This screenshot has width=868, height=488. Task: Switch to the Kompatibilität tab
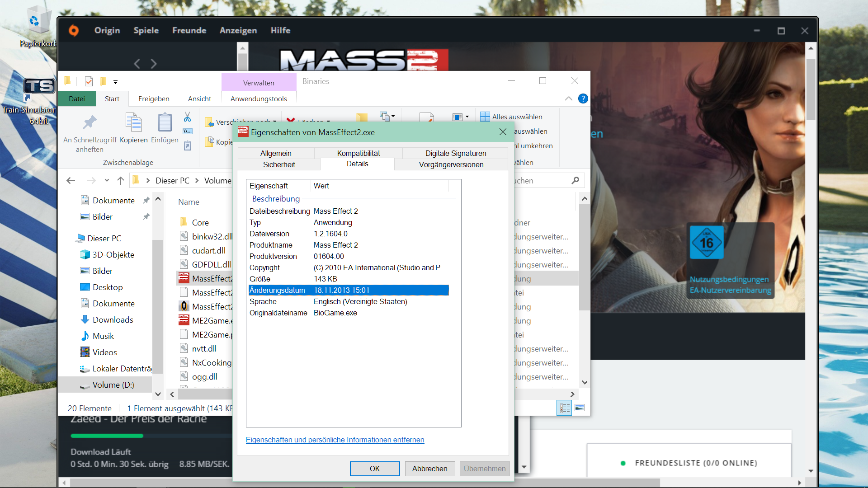pyautogui.click(x=359, y=153)
